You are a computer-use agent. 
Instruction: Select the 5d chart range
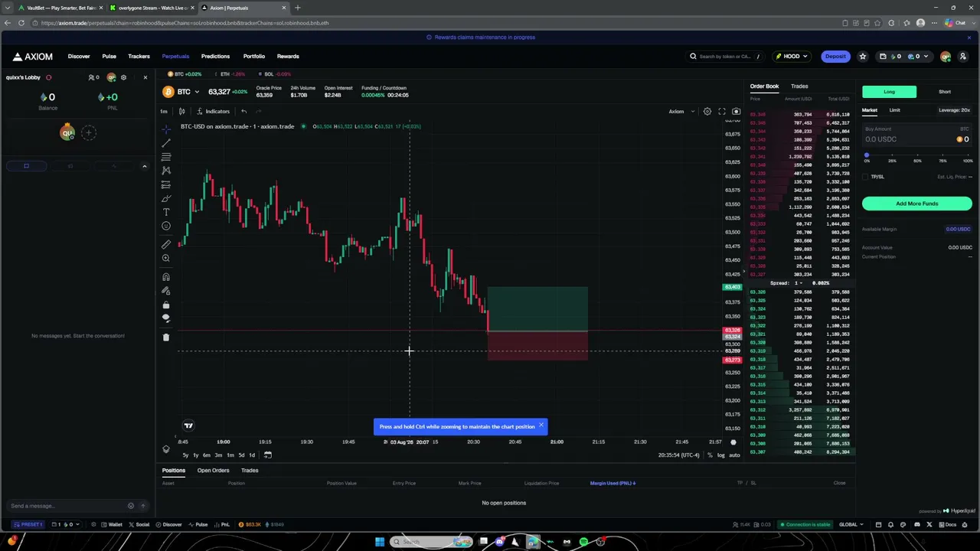241,455
